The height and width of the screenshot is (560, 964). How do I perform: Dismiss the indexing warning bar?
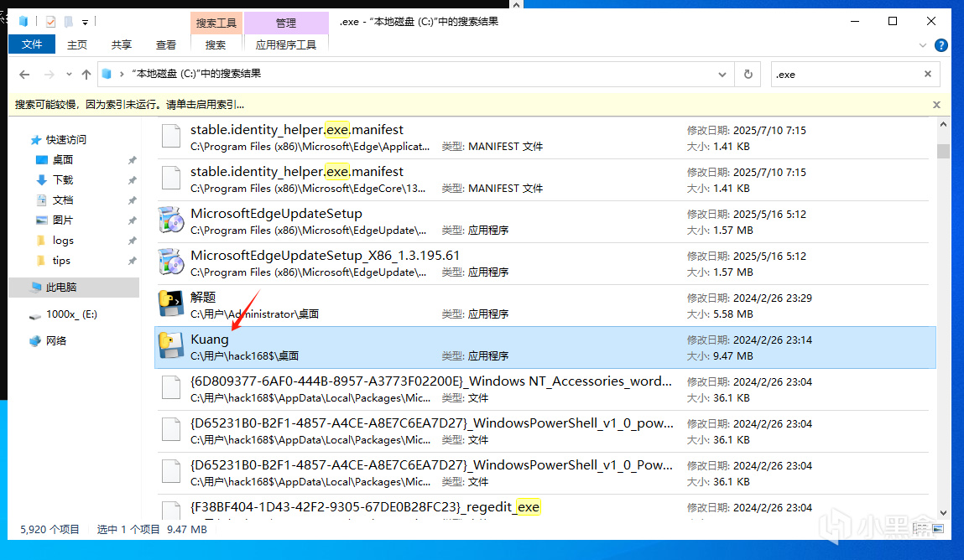936,105
